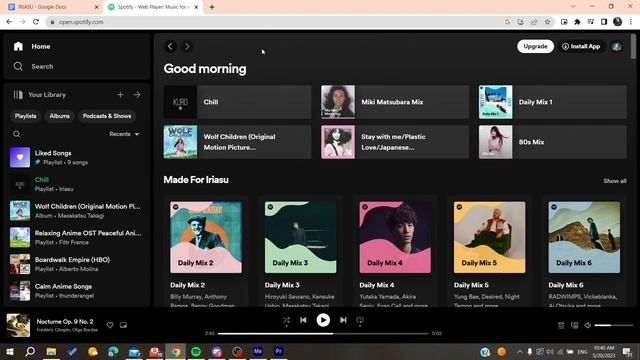This screenshot has height=360, width=640.
Task: Toggle shuffle playback
Action: point(287,321)
